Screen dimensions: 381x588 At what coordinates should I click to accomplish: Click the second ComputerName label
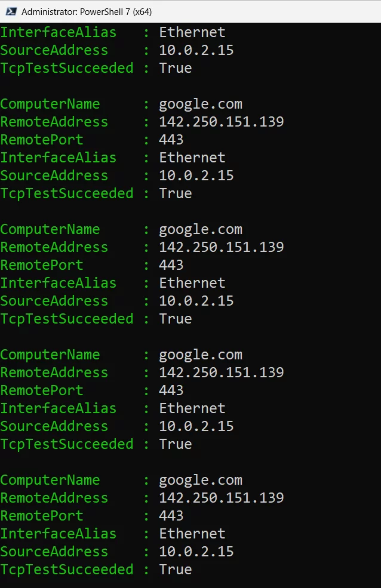coord(50,229)
